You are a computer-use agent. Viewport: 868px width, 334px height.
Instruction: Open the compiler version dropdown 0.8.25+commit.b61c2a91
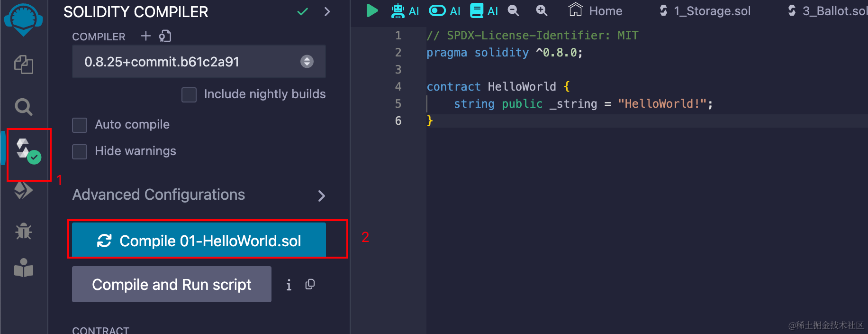199,62
